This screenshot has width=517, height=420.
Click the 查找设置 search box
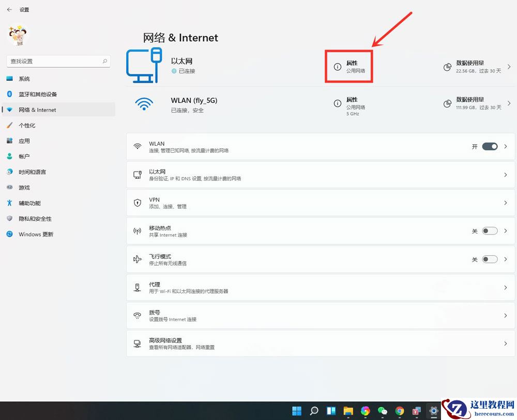58,61
